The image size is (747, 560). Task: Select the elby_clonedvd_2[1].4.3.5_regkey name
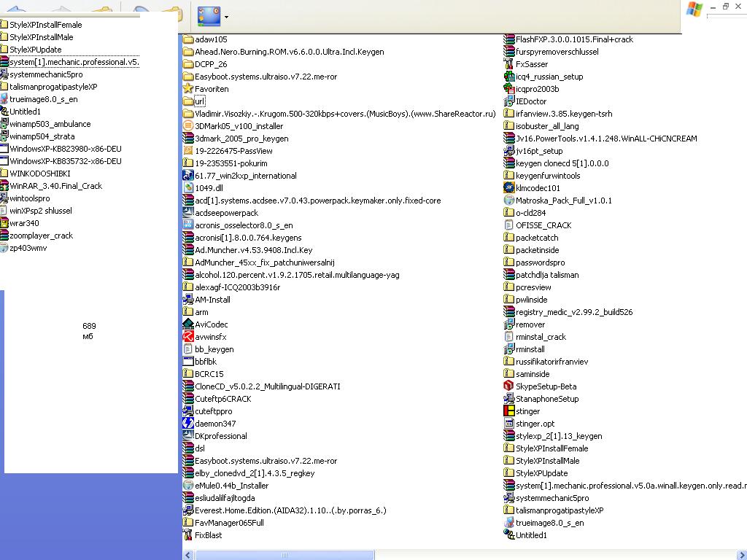point(255,472)
